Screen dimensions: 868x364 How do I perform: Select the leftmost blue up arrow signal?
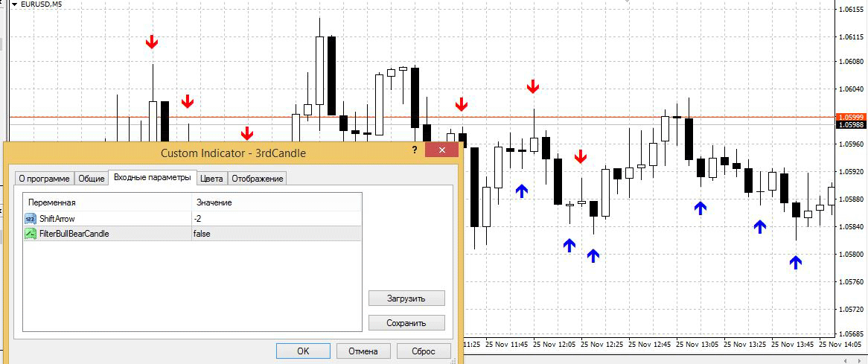[522, 191]
